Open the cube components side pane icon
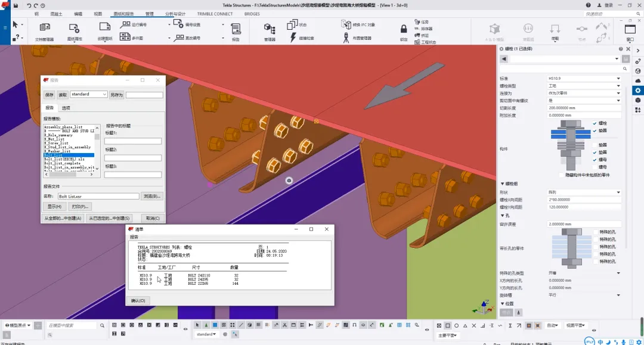The width and height of the screenshot is (644, 345). (638, 100)
